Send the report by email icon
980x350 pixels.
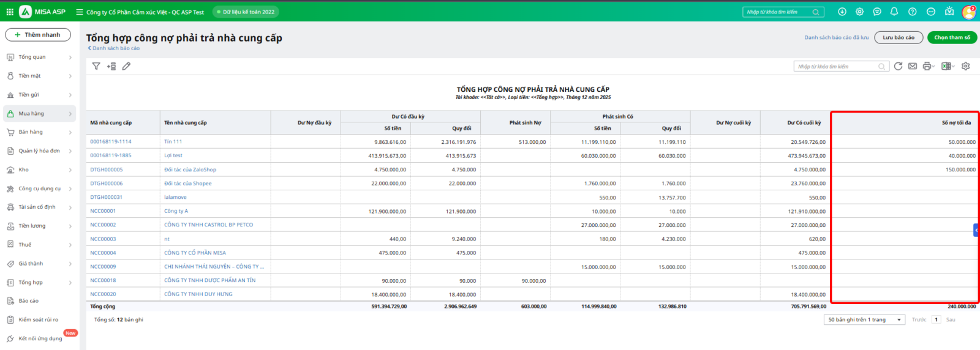[x=913, y=66]
